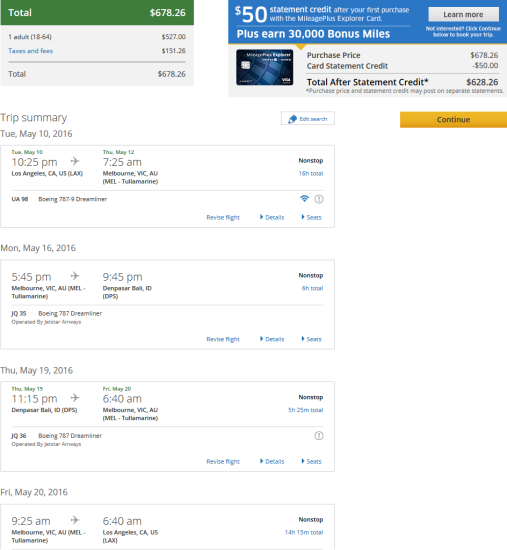Click the airplane icon on the Melbourne to Denpasar flight

[x=75, y=276]
